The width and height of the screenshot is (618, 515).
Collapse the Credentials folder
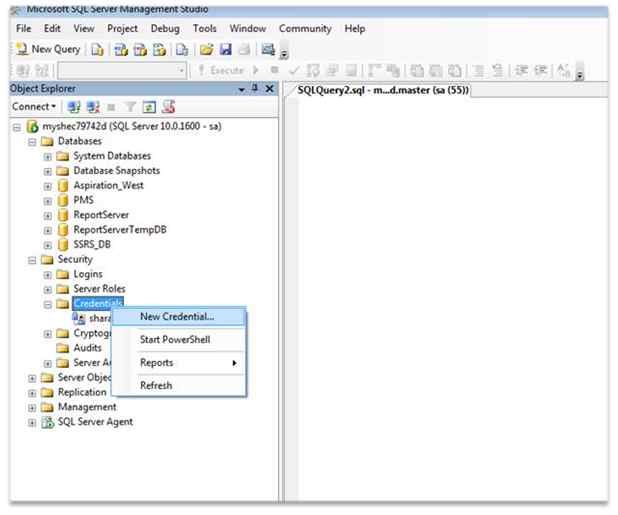click(47, 305)
